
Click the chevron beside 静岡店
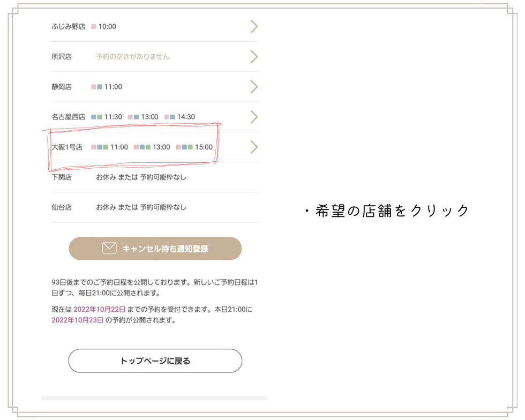(x=254, y=87)
